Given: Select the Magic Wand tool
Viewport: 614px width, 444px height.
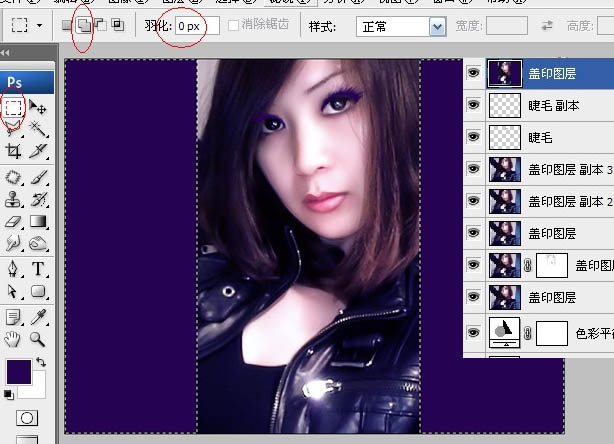Looking at the screenshot, I should click(38, 128).
